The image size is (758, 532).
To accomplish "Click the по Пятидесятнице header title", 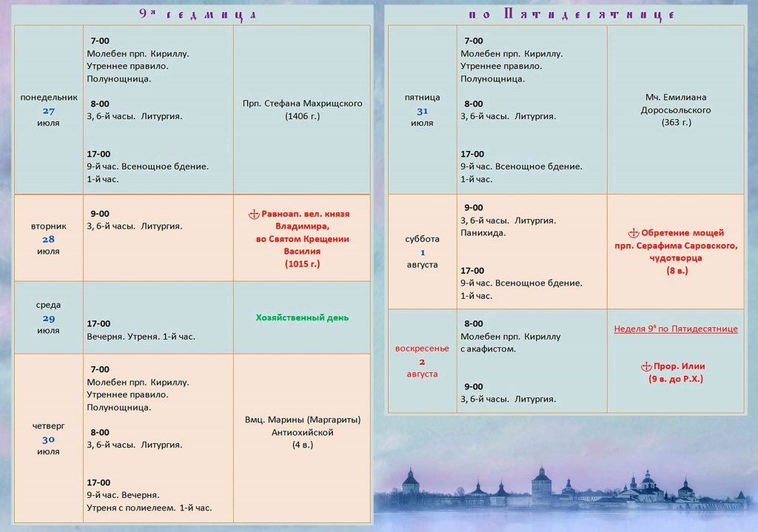I will tap(571, 15).
